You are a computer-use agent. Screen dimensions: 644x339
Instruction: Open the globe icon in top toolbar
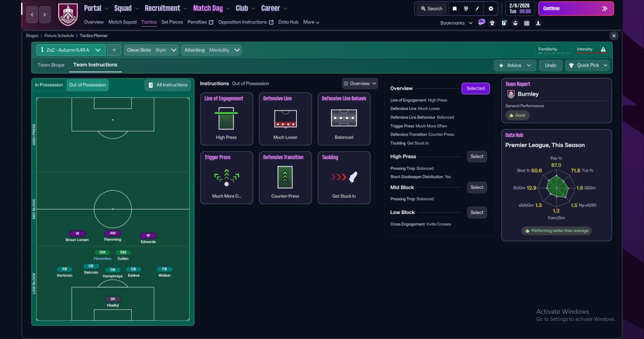pos(466,9)
